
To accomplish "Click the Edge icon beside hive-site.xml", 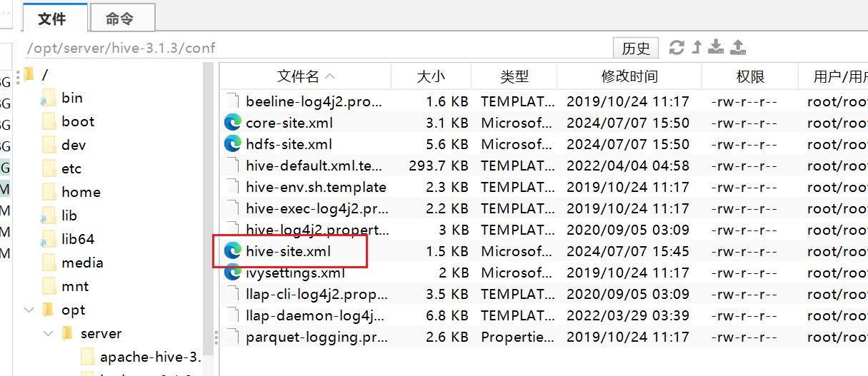I will pos(232,251).
